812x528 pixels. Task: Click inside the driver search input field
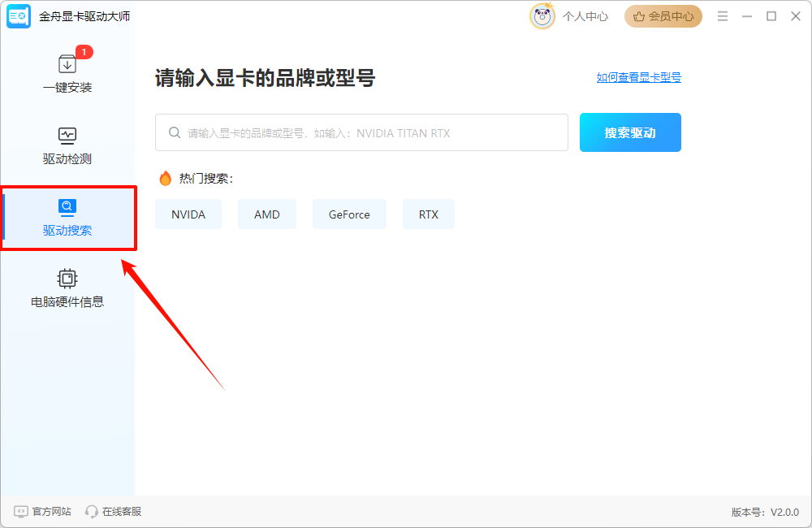pos(361,132)
